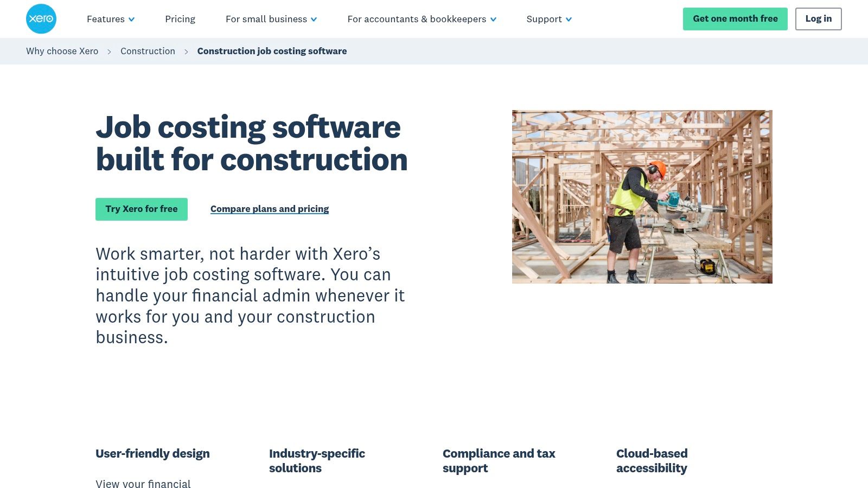Open Compare plans and pricing link

(270, 209)
